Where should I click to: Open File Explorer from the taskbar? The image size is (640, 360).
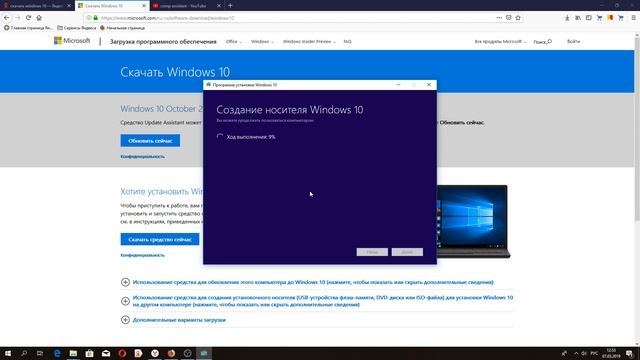point(73,353)
